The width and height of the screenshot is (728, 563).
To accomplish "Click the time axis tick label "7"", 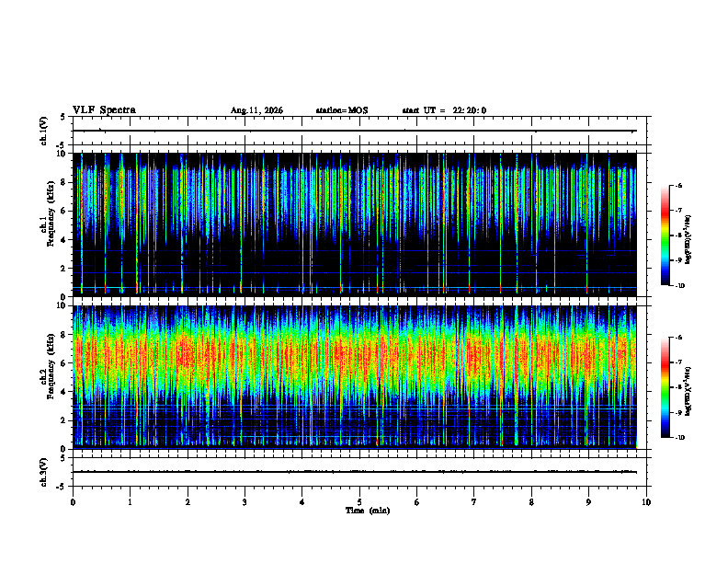I will tap(474, 502).
